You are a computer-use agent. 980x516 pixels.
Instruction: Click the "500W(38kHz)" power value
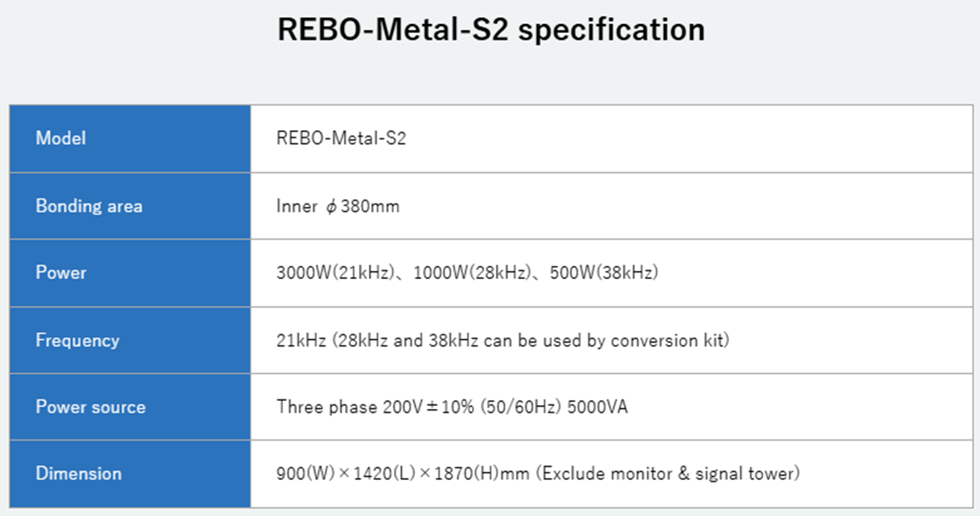605,273
